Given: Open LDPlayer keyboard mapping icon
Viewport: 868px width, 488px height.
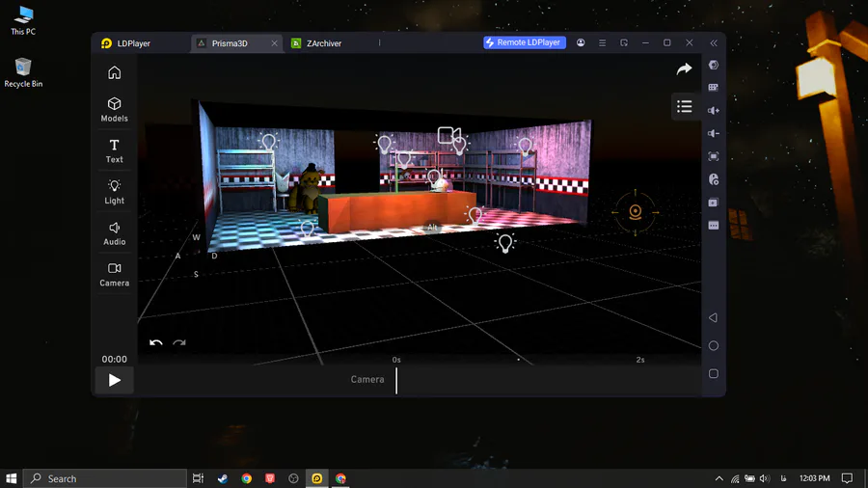Looking at the screenshot, I should 714,88.
